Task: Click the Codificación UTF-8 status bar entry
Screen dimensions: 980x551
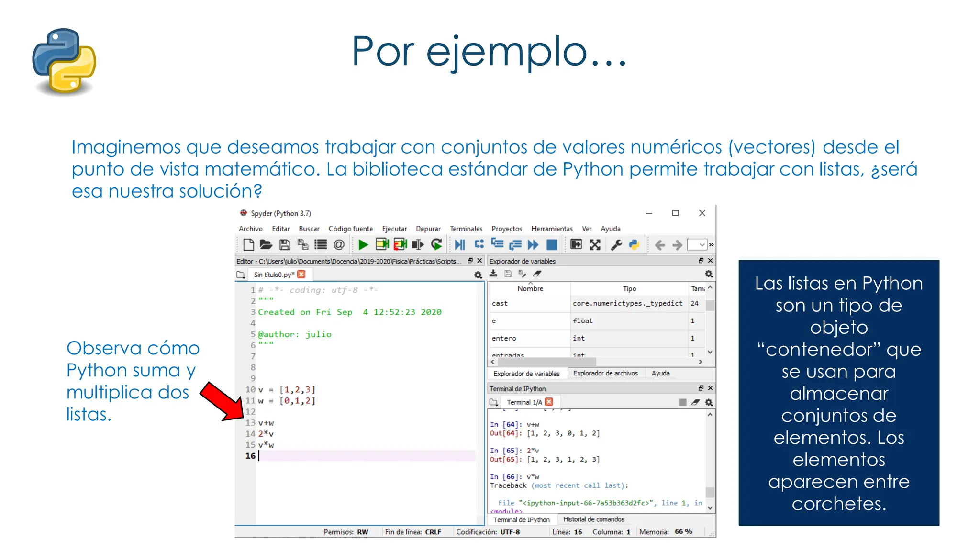Action: click(x=488, y=532)
